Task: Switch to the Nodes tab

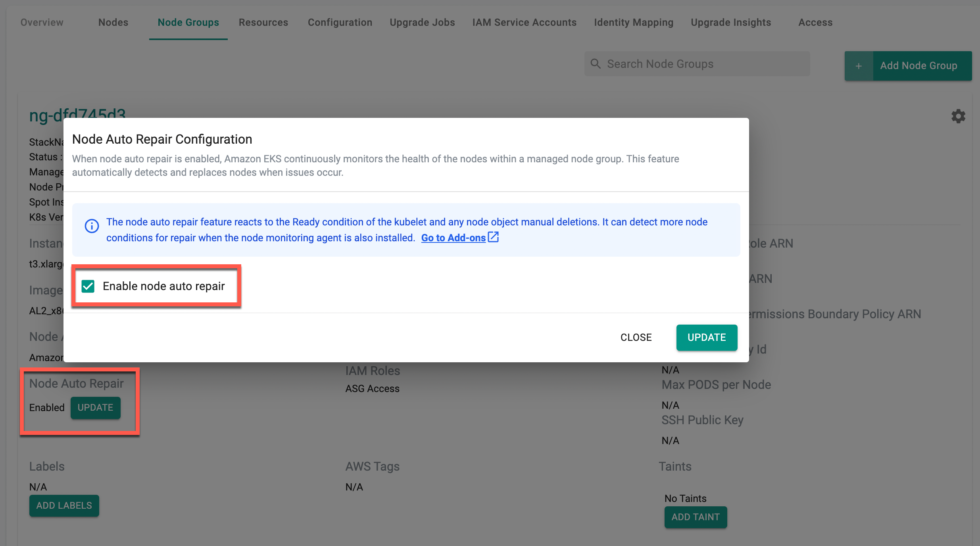Action: 113,22
